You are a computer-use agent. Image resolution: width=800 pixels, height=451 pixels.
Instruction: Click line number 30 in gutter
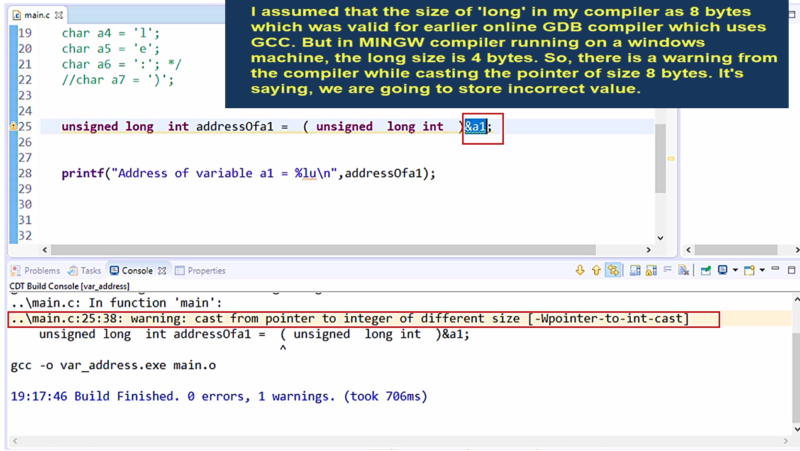click(25, 205)
